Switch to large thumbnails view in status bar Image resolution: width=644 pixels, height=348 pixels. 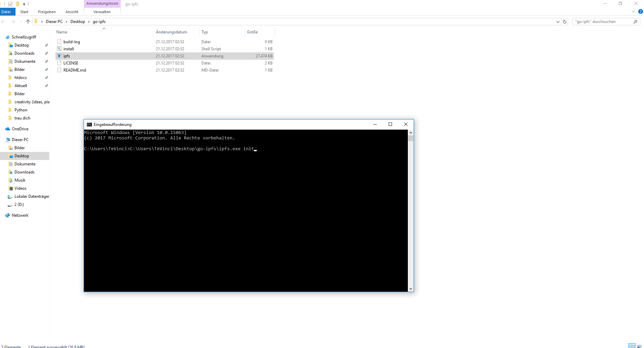pos(639,346)
